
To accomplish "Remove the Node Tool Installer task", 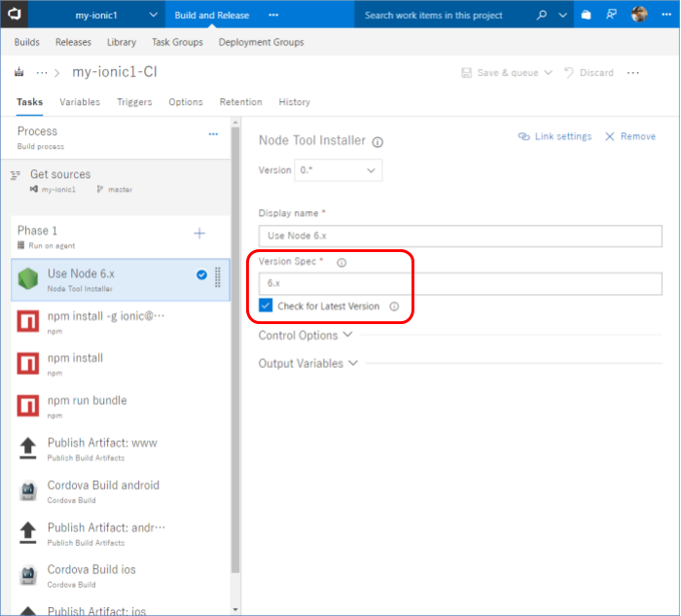I will point(630,136).
